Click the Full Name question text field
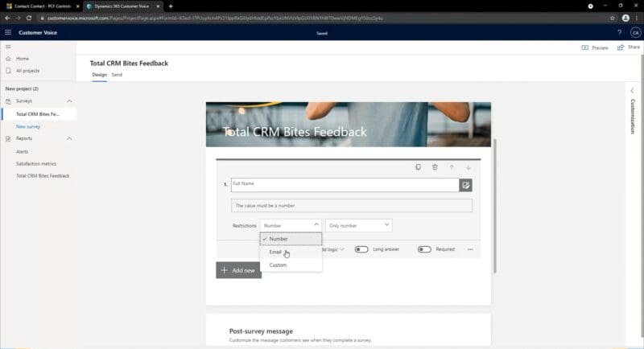The image size is (644, 349). pos(344,184)
